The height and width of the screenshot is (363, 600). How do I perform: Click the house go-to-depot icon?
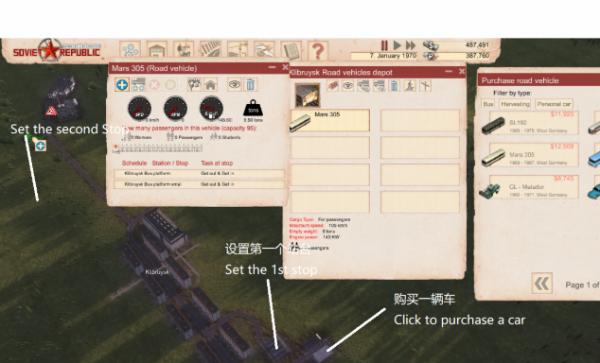(x=210, y=85)
